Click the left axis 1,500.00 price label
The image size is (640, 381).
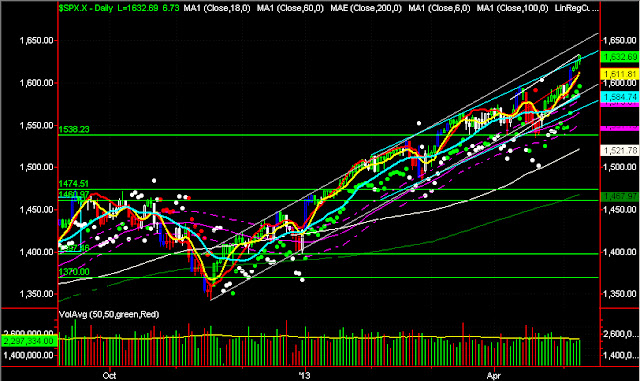tap(36, 167)
